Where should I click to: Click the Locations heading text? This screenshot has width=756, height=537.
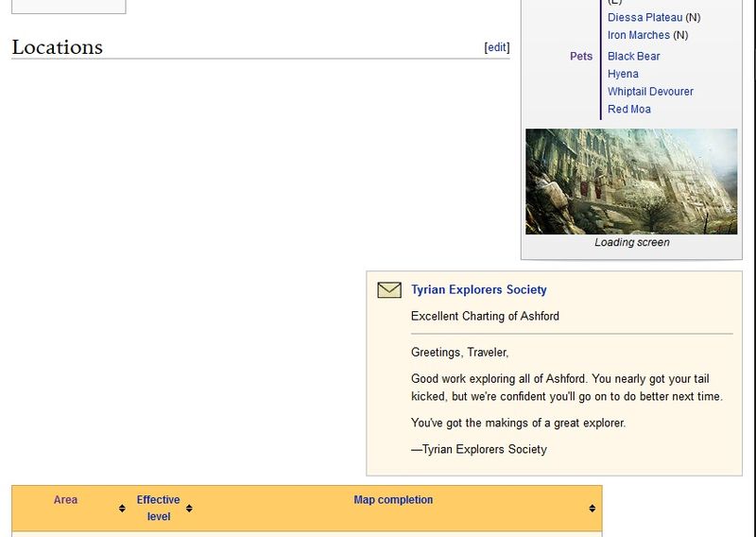(58, 47)
